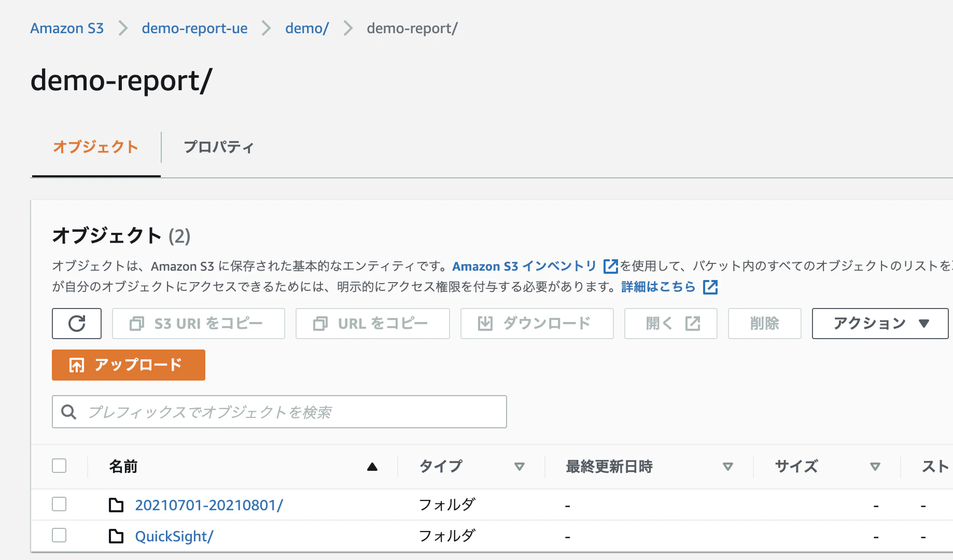Click ascending sort arrow in 名前 column
953x560 pixels.
tap(372, 467)
